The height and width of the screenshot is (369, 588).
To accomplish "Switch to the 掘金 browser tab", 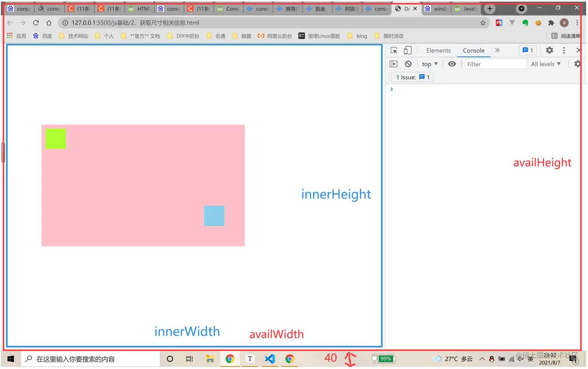I will pos(317,9).
